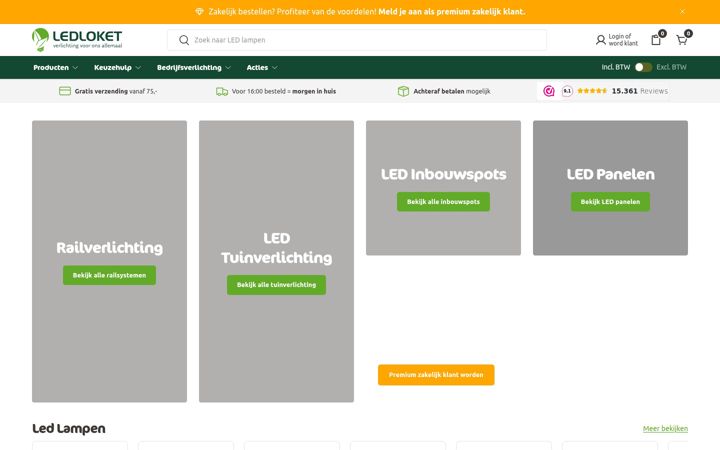Open the LED Inbouwspots category tile

(443, 188)
